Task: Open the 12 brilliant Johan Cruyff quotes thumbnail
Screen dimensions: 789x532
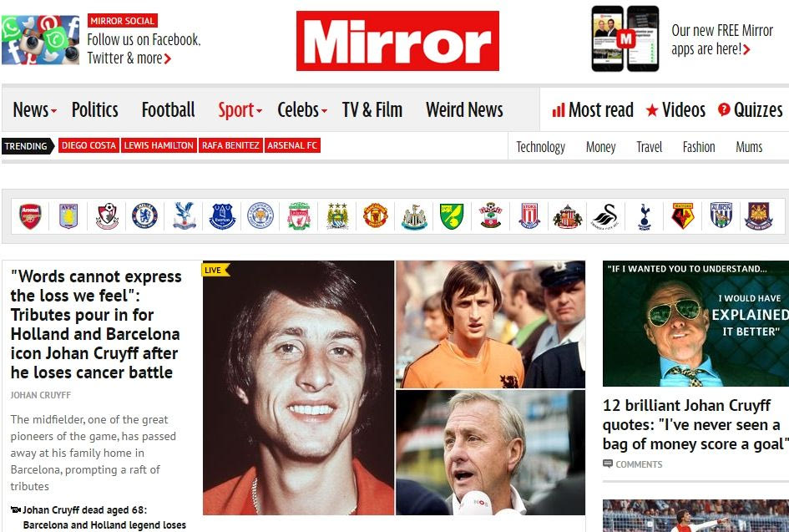Action: click(696, 324)
